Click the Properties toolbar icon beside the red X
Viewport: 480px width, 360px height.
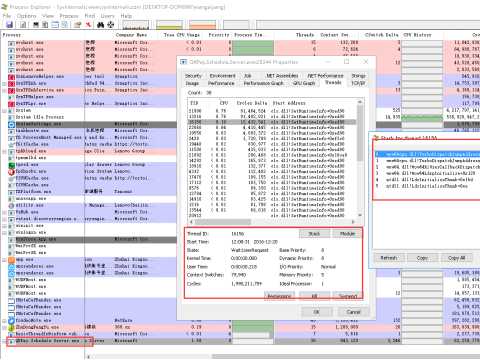(78, 25)
